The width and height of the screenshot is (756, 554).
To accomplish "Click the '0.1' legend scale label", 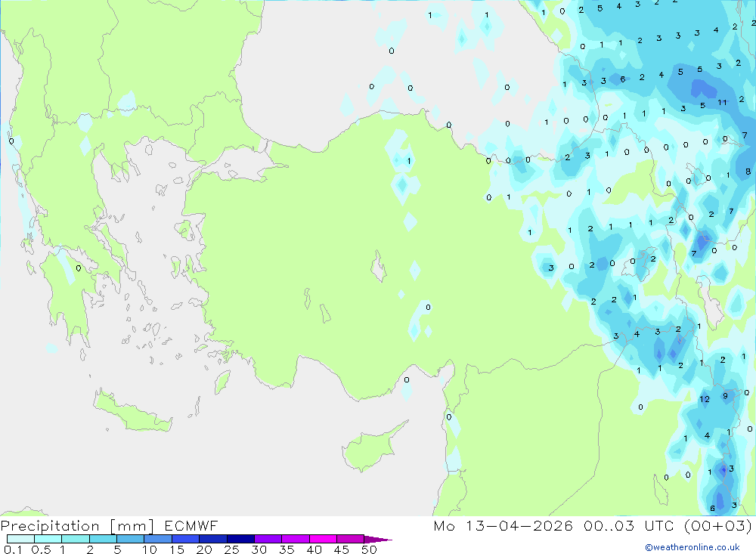I will pyautogui.click(x=13, y=549).
